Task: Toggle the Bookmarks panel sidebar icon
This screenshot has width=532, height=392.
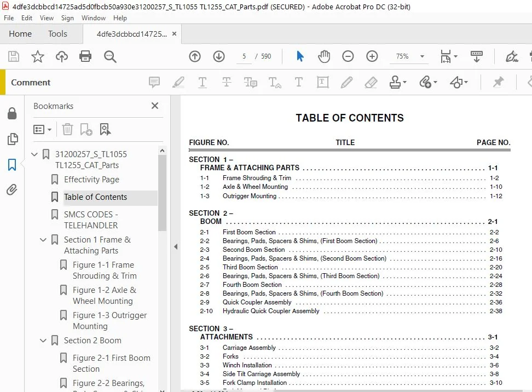Action: tap(12, 165)
